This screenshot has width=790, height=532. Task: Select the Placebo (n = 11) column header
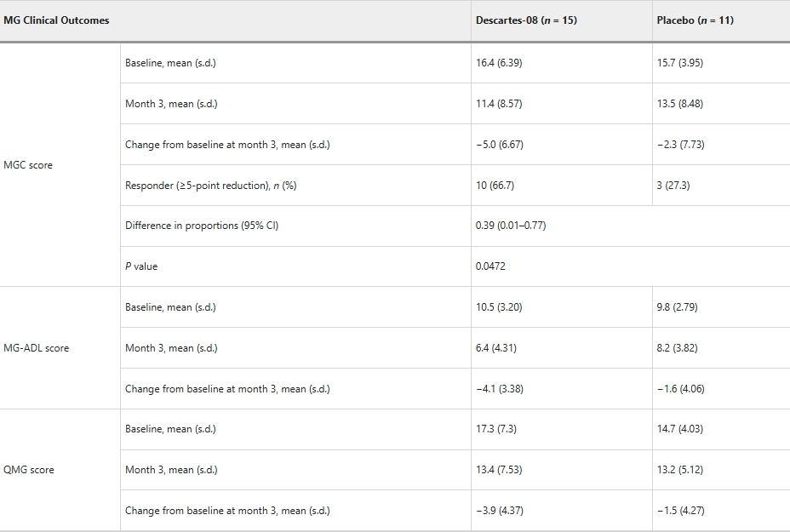point(695,20)
